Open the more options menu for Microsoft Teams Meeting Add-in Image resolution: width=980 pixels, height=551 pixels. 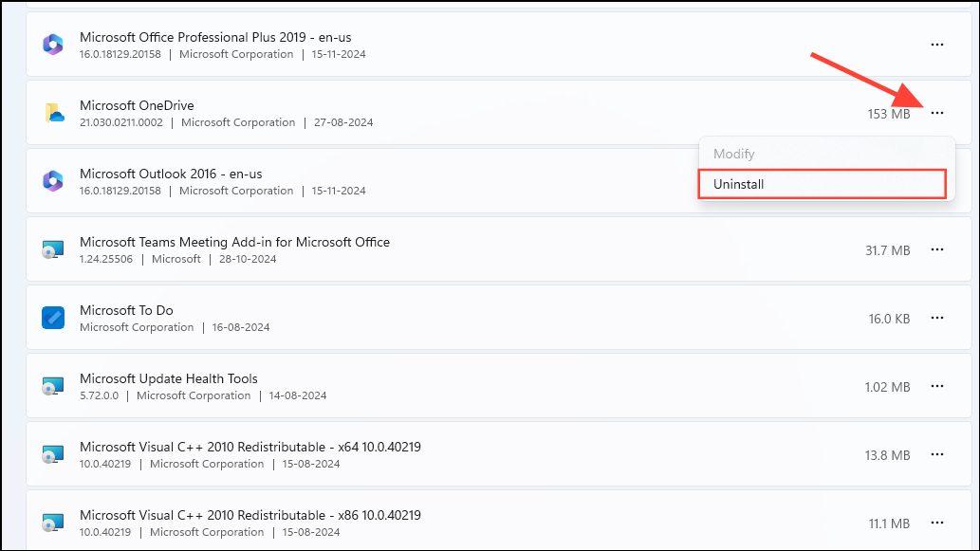click(937, 249)
